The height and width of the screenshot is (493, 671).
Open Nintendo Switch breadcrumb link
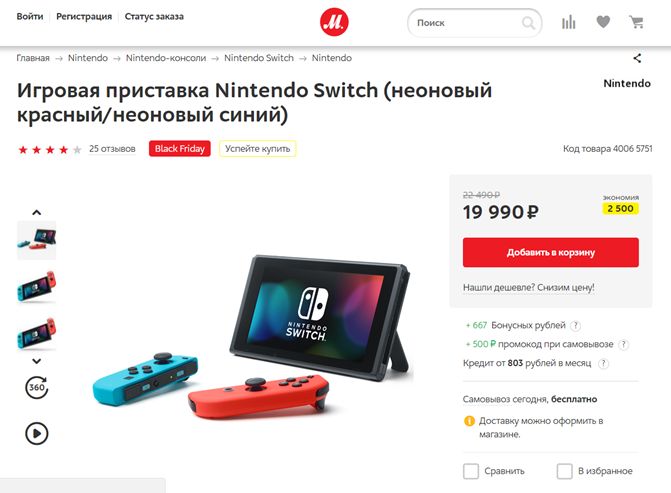(259, 58)
